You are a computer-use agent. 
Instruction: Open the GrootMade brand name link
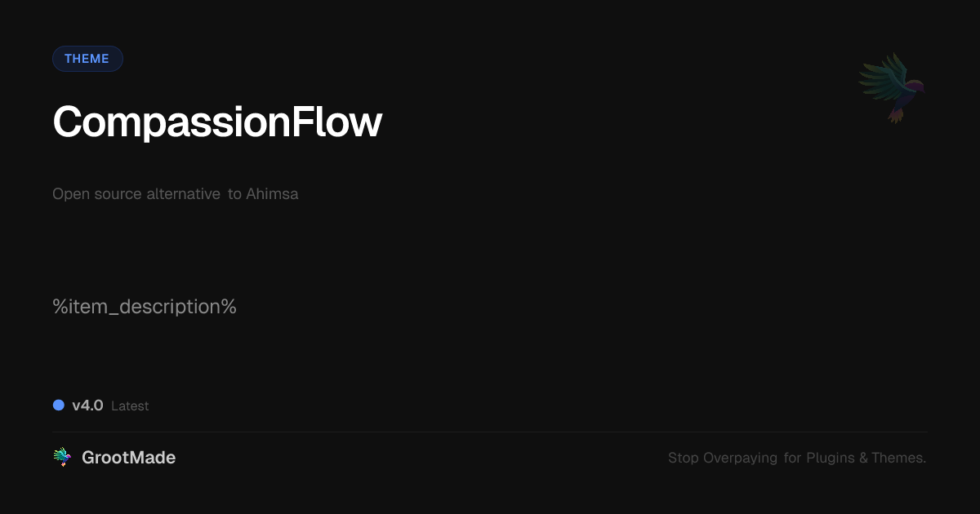(x=128, y=458)
